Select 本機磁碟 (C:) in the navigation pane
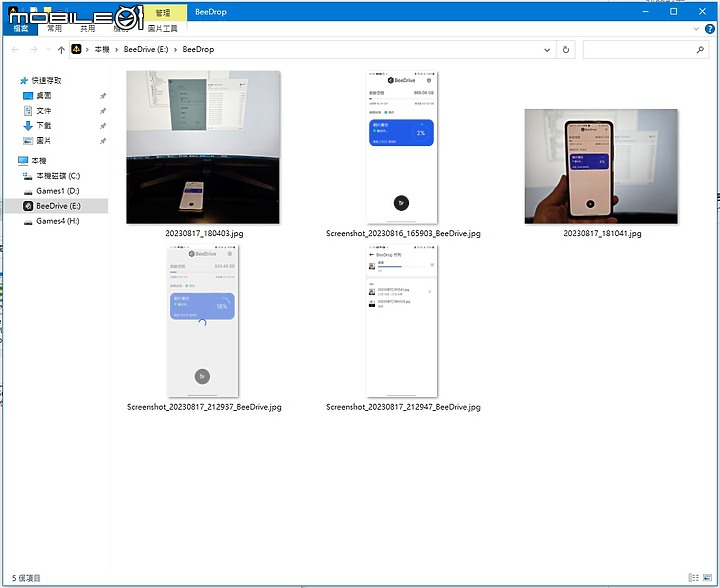The height and width of the screenshot is (588, 720). tap(58, 176)
